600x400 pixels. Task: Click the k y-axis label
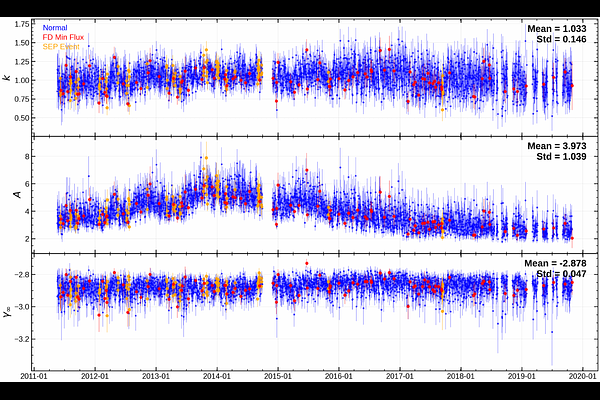tap(10, 76)
